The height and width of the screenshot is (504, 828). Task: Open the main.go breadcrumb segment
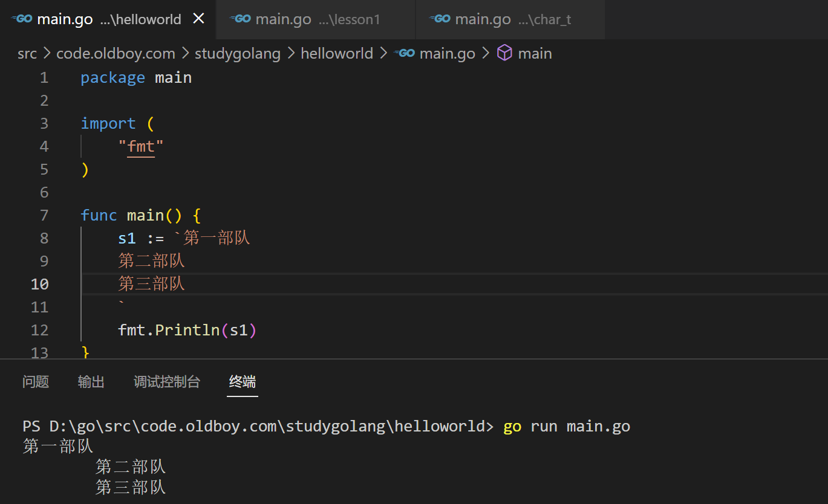(x=448, y=53)
